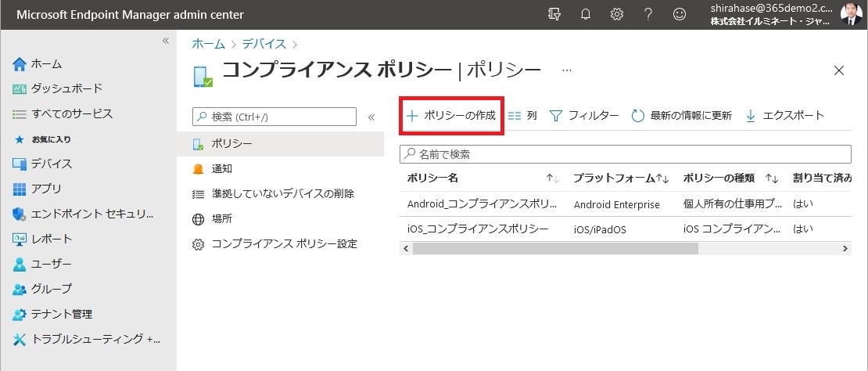Click the ホーム breadcrumb link
This screenshot has width=868, height=371.
click(208, 44)
